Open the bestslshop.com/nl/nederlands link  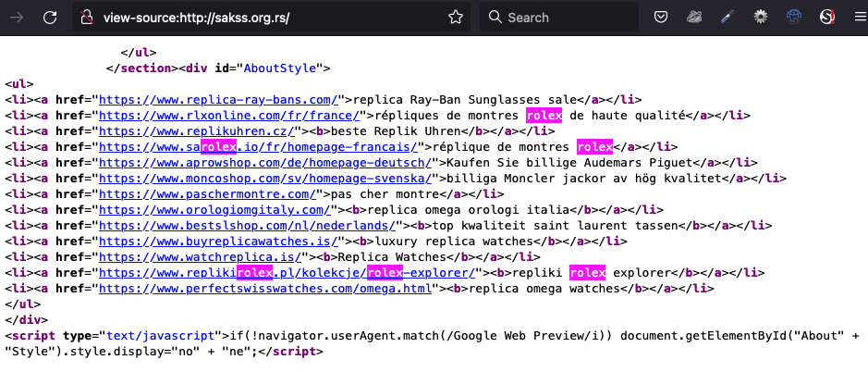tap(248, 226)
